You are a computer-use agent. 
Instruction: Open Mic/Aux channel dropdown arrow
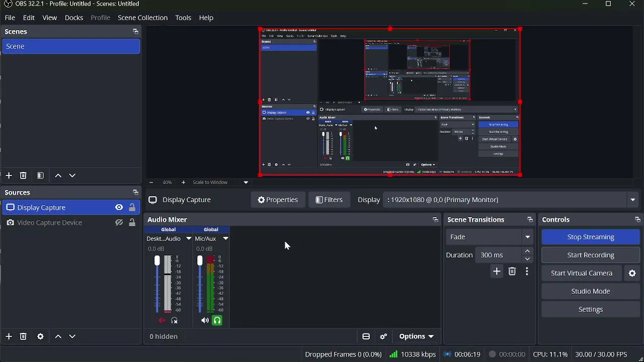pyautogui.click(x=225, y=239)
